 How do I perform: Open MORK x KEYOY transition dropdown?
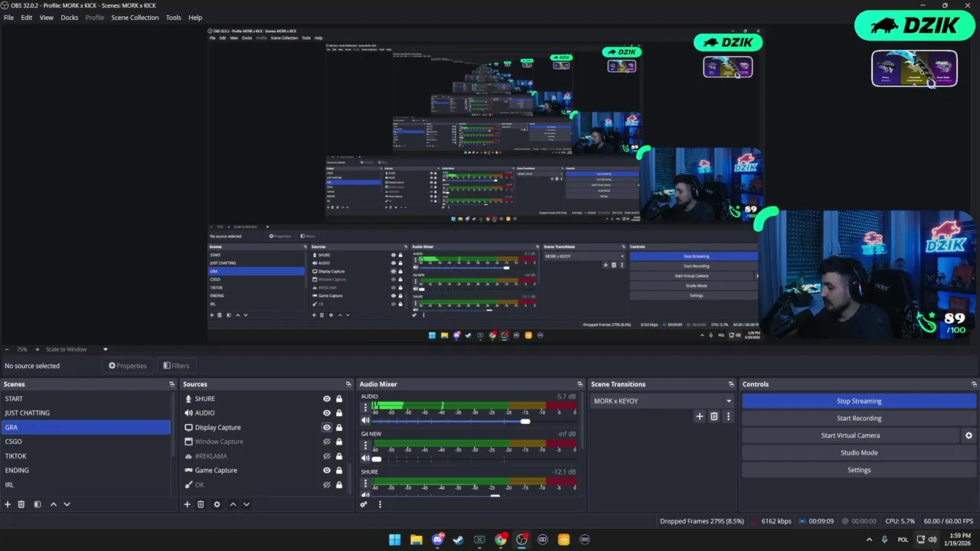(x=662, y=401)
